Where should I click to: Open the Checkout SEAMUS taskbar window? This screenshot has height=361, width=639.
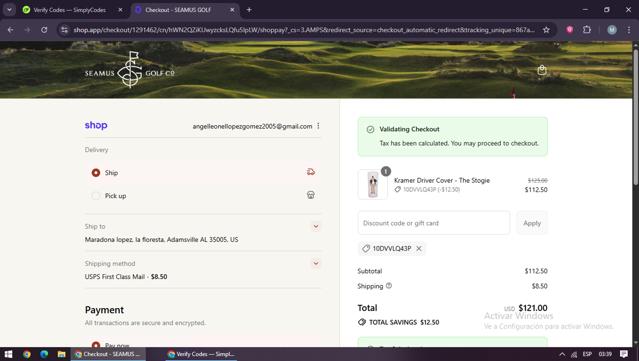(108, 354)
